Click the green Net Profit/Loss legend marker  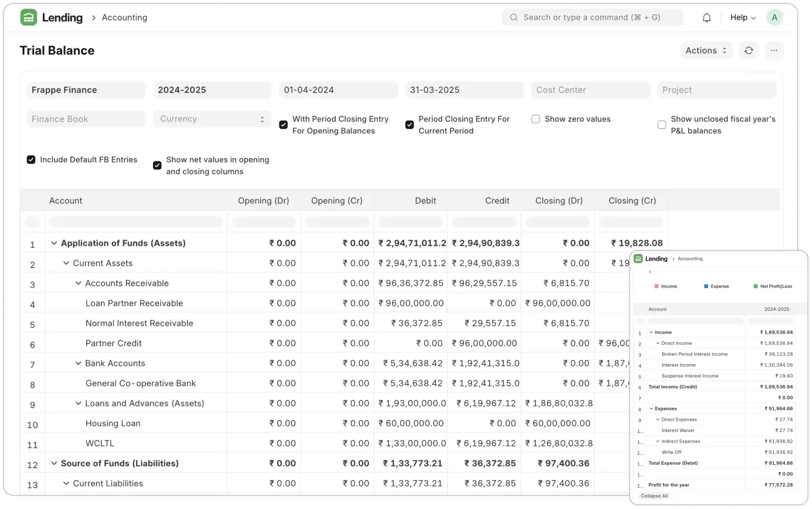[755, 286]
